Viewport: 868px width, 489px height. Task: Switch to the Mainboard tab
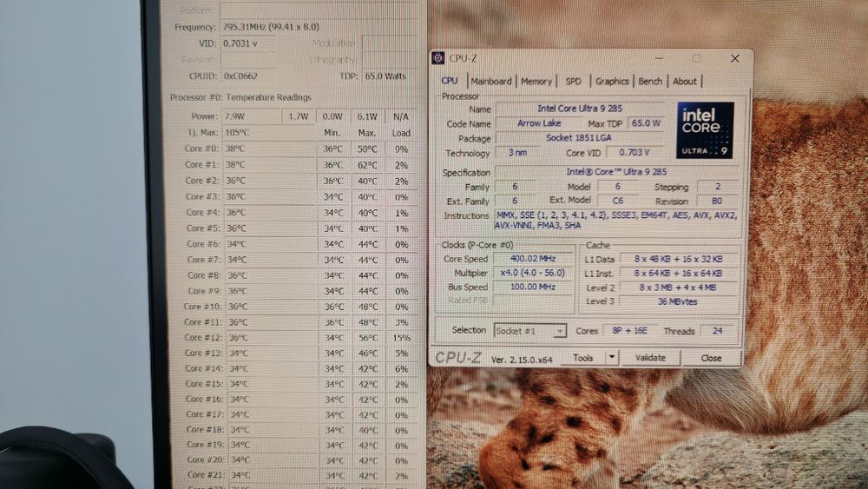pyautogui.click(x=491, y=81)
